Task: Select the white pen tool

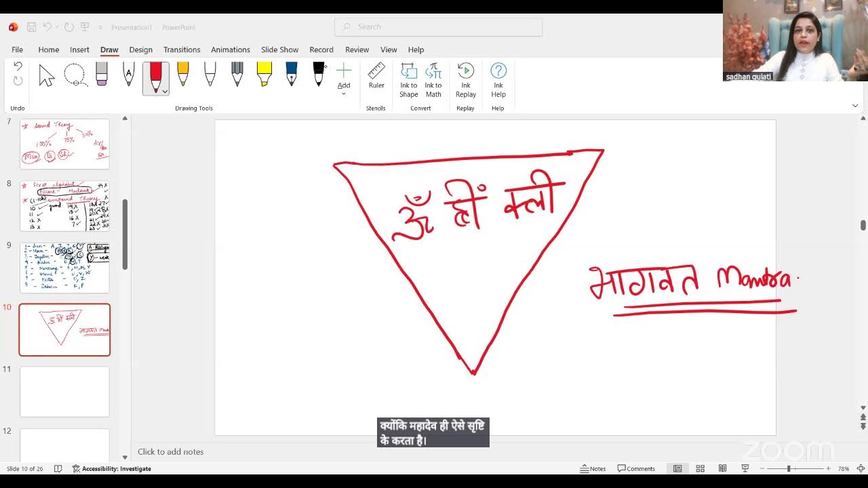Action: [210, 75]
